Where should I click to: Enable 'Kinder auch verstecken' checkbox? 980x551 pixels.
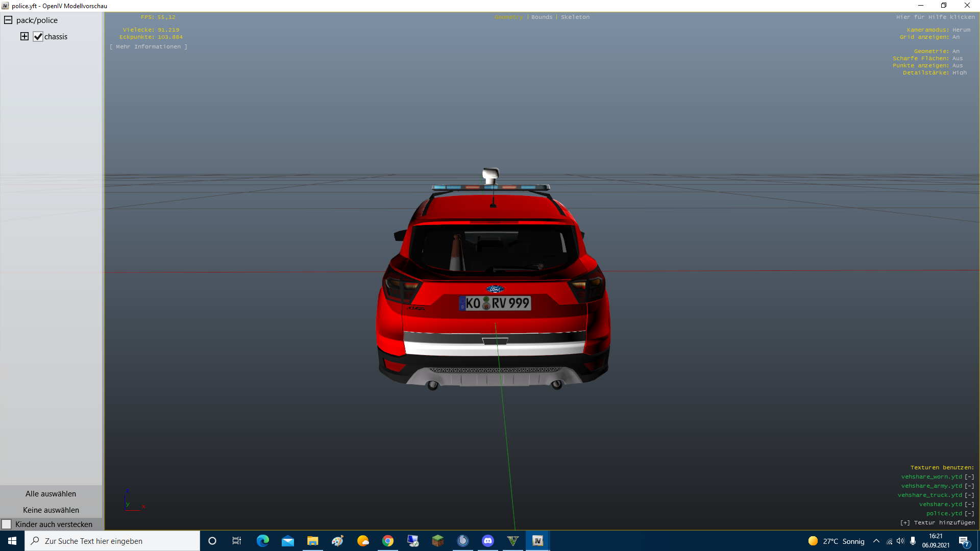coord(7,524)
